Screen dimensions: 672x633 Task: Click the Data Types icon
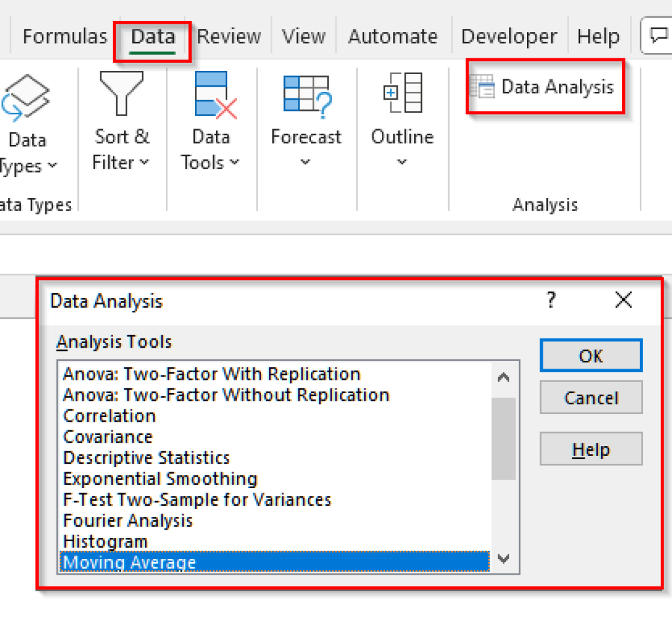pos(28,95)
